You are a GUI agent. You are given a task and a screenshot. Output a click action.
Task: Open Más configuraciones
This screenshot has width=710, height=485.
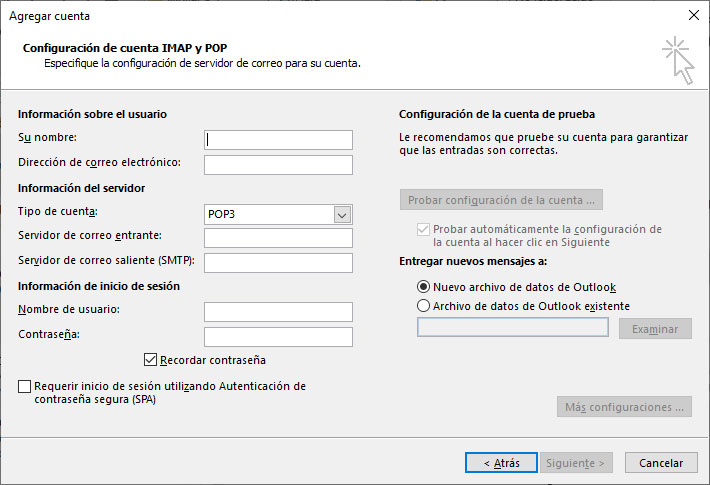point(624,407)
